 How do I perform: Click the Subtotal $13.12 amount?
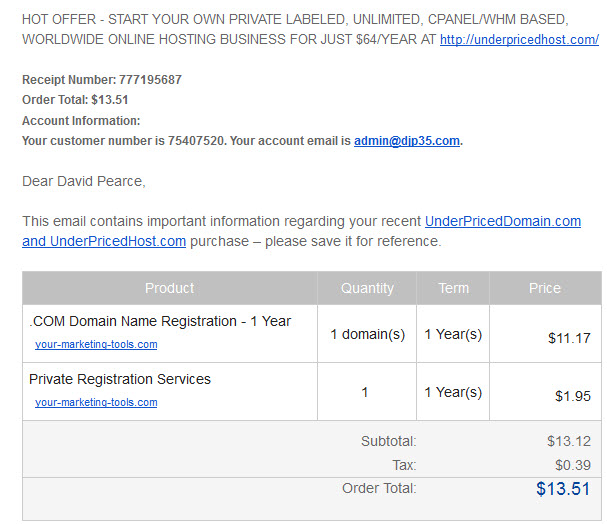pos(569,441)
